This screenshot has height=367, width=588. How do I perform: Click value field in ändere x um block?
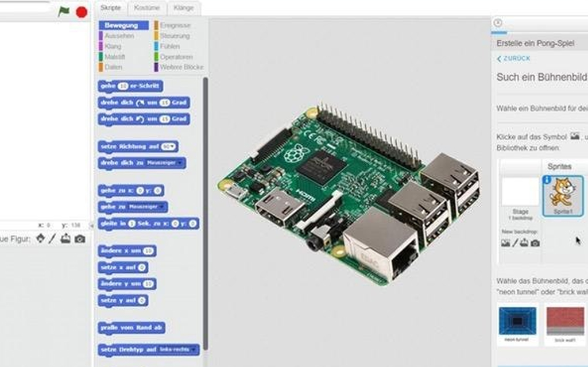(149, 251)
